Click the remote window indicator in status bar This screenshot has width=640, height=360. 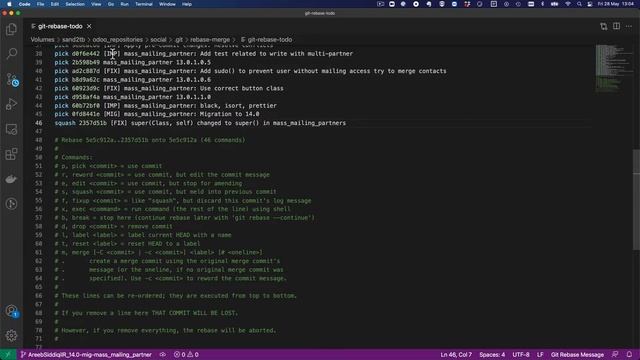coord(8,355)
